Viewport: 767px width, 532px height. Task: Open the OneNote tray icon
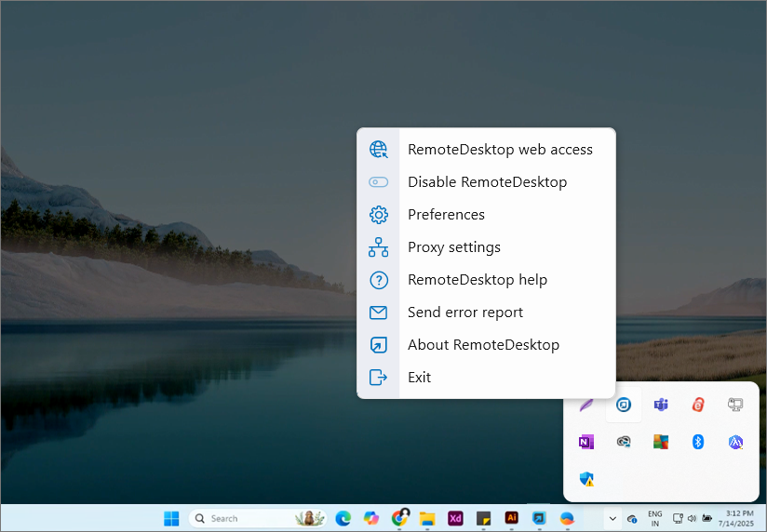(585, 442)
